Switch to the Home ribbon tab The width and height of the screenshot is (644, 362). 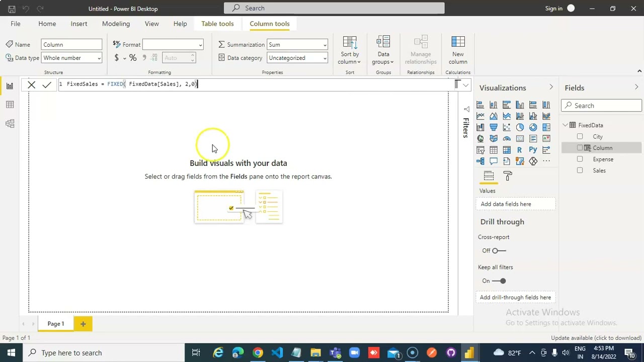pos(47,24)
